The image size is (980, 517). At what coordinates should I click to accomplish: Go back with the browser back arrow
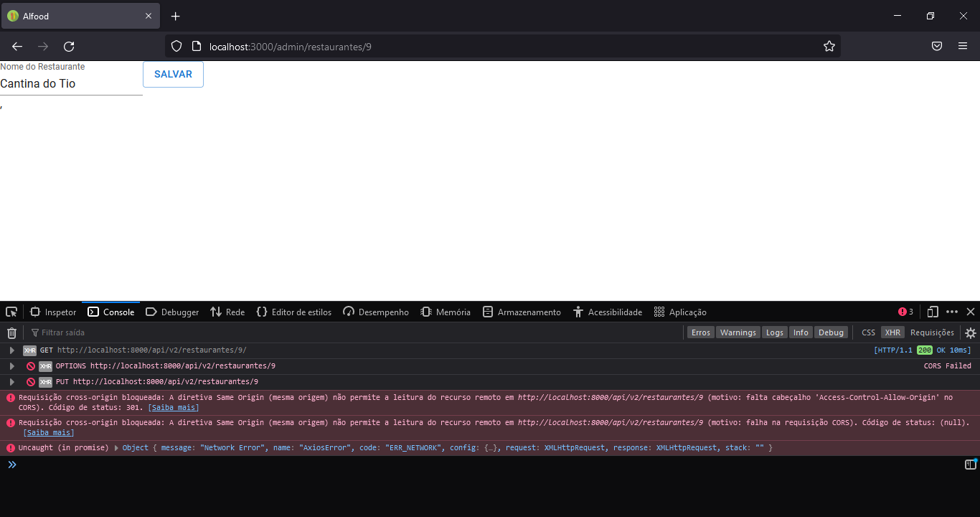[17, 47]
